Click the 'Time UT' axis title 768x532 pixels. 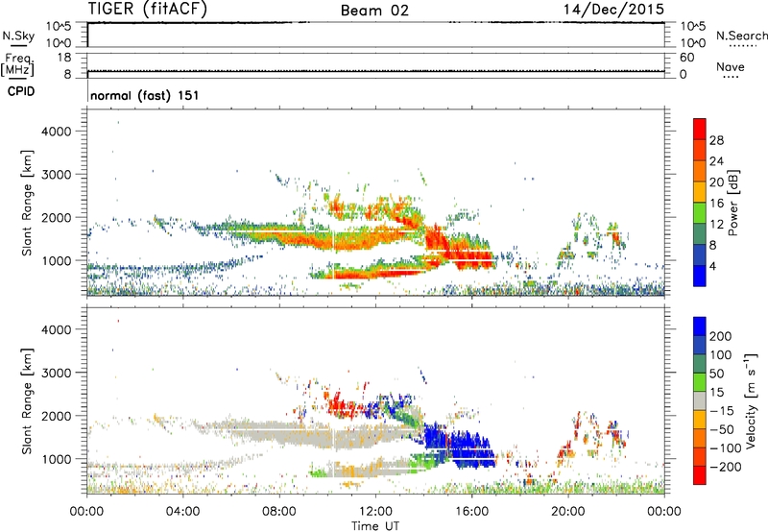tap(375, 525)
